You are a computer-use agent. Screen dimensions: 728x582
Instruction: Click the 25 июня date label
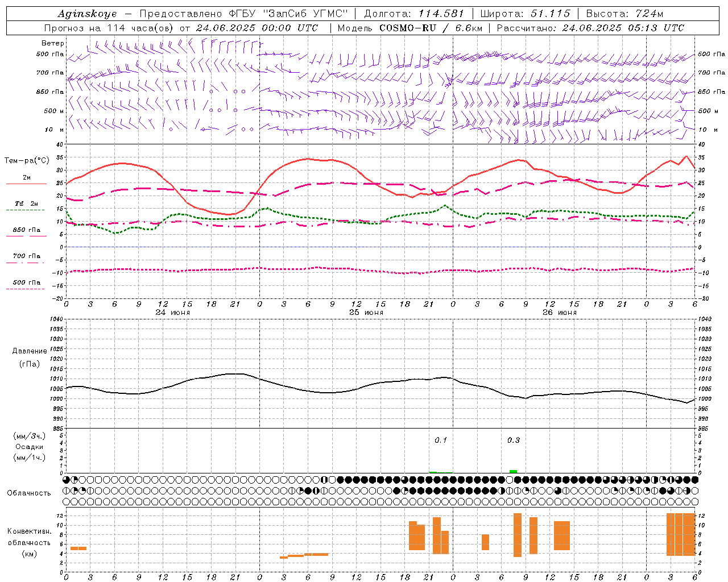point(366,313)
